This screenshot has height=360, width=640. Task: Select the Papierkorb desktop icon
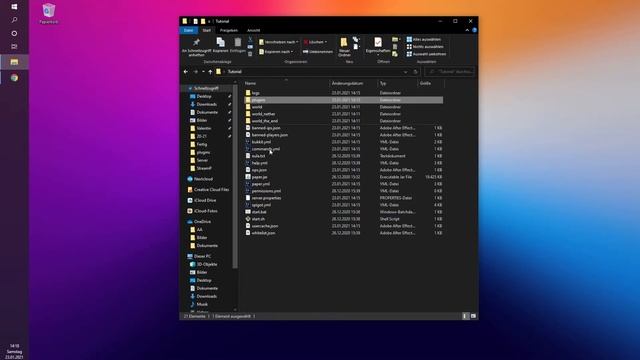[x=49, y=13]
